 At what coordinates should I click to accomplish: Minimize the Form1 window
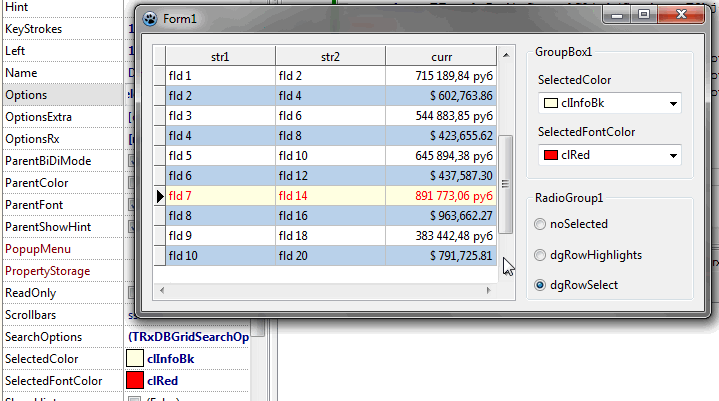tap(620, 15)
